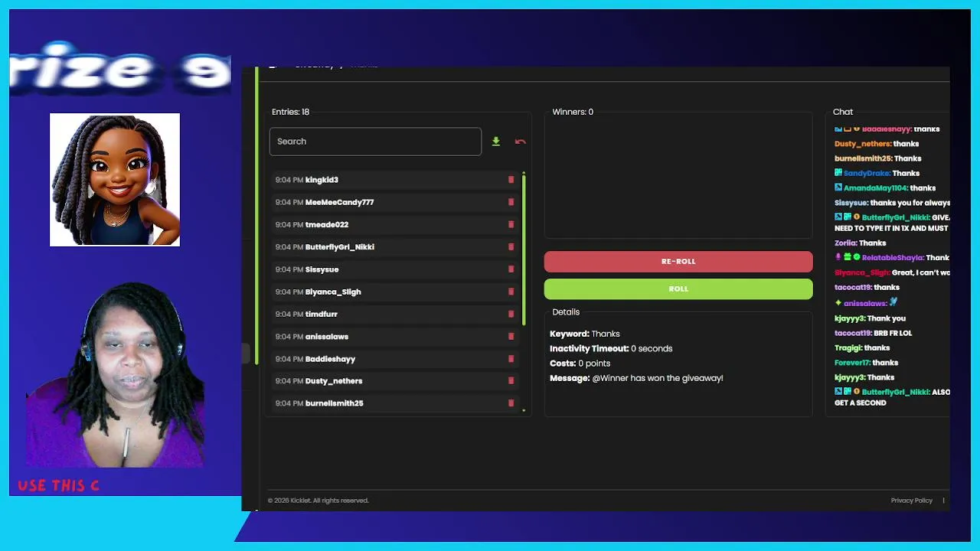Delete the Baddieshayy entry
This screenshot has height=551, width=980.
pos(511,358)
